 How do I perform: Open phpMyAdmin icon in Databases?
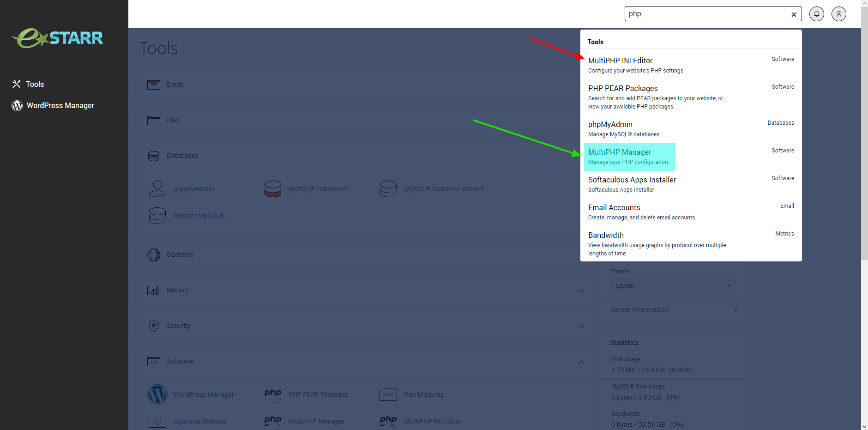pos(157,189)
